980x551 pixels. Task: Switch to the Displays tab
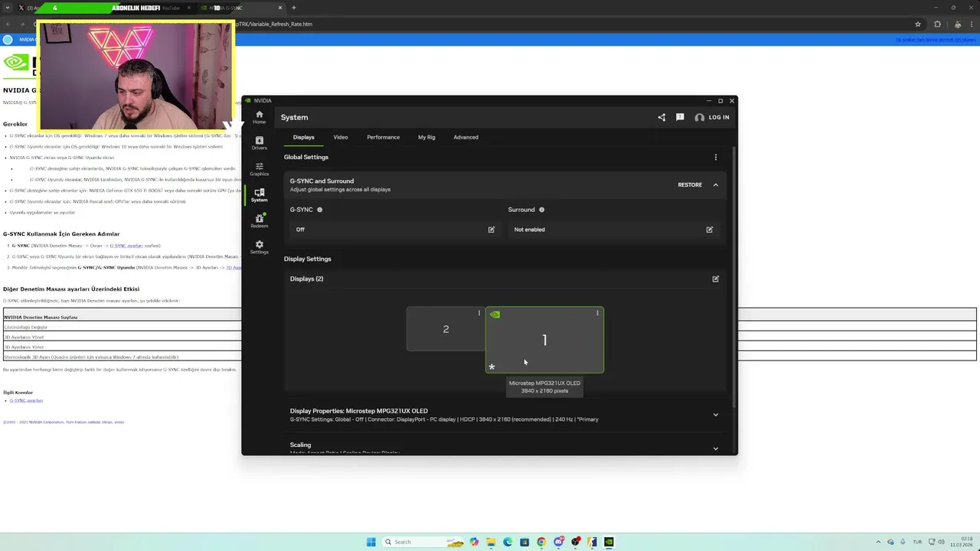pyautogui.click(x=303, y=137)
